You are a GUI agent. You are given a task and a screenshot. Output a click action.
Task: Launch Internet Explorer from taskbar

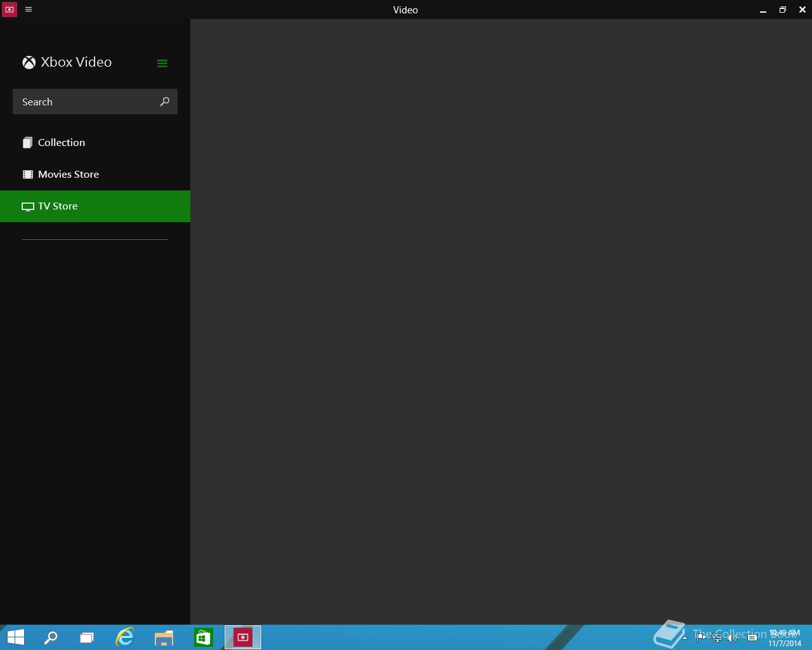tap(125, 637)
